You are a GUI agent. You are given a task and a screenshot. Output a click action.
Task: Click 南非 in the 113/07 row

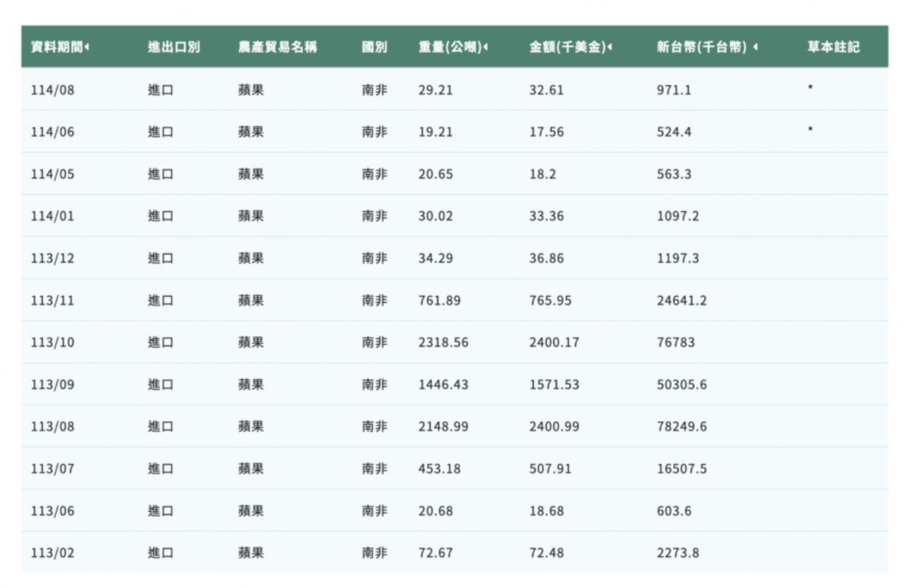click(x=374, y=469)
